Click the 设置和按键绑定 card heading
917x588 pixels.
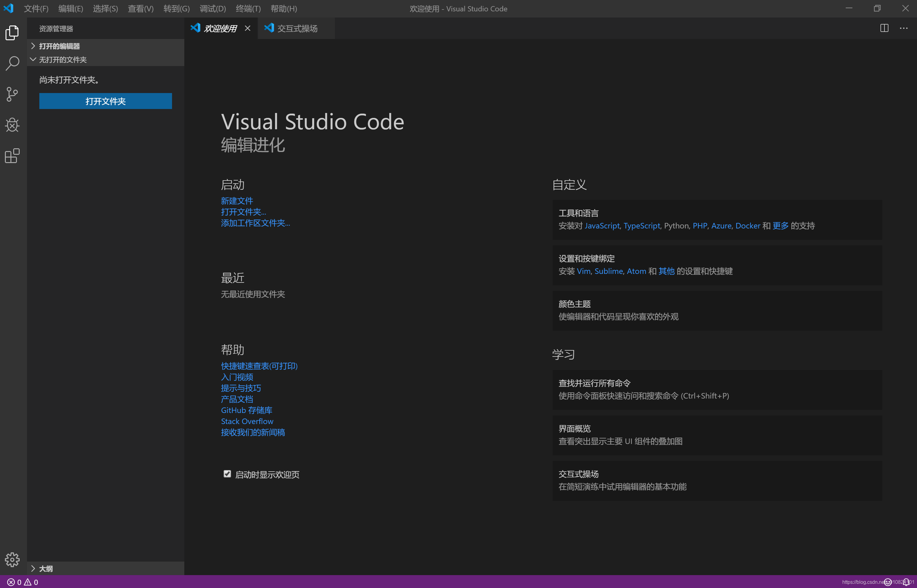coord(586,259)
